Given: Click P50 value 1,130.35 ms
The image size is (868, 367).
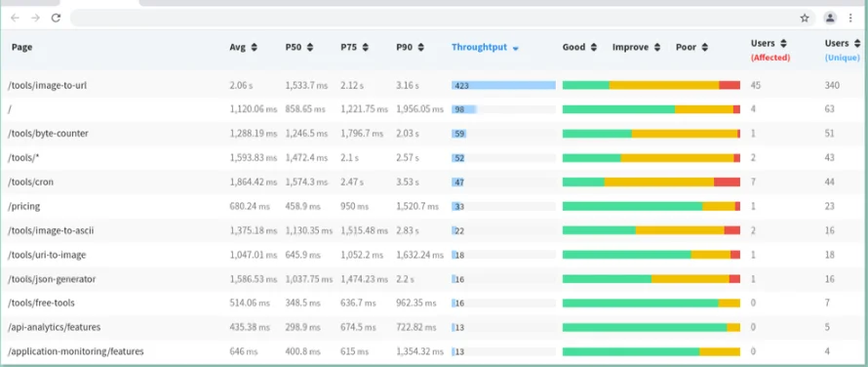Looking at the screenshot, I should tap(309, 230).
